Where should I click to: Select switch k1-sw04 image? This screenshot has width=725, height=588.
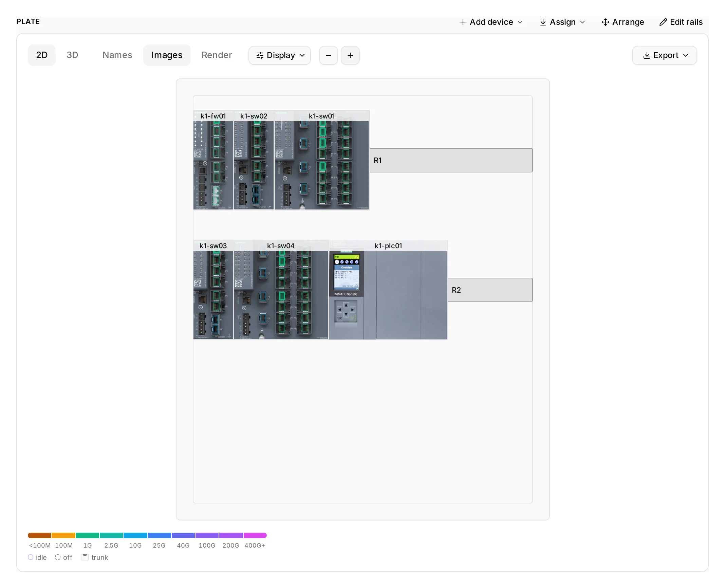pyautogui.click(x=281, y=290)
